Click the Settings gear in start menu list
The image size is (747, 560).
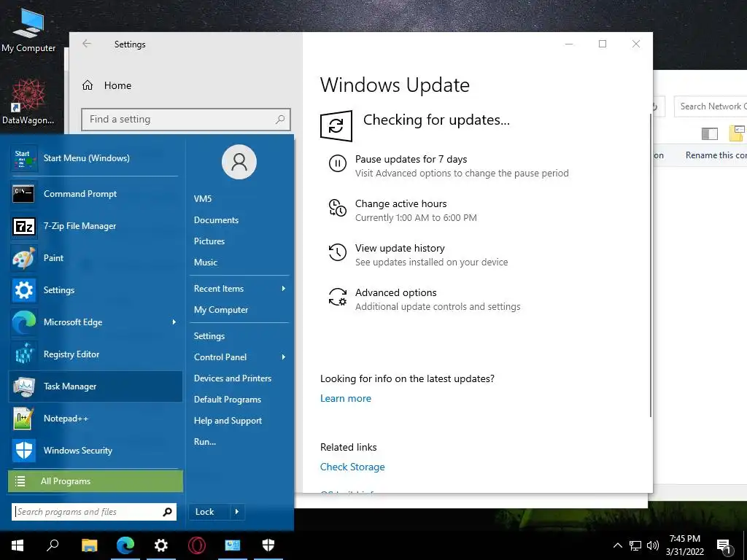point(23,290)
